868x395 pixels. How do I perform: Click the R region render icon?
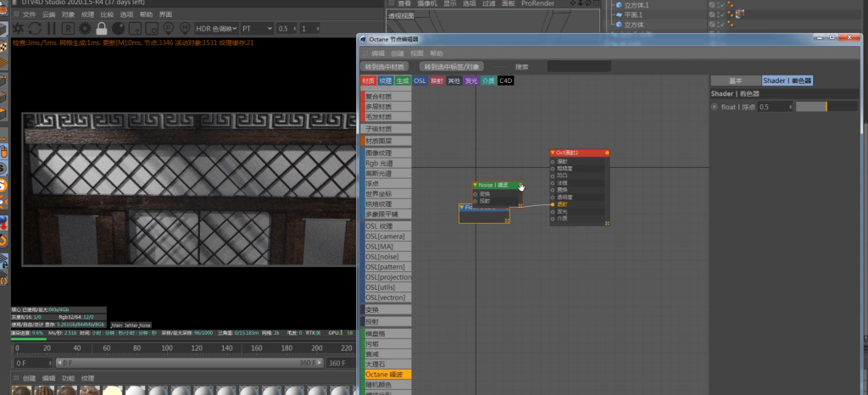click(x=68, y=28)
